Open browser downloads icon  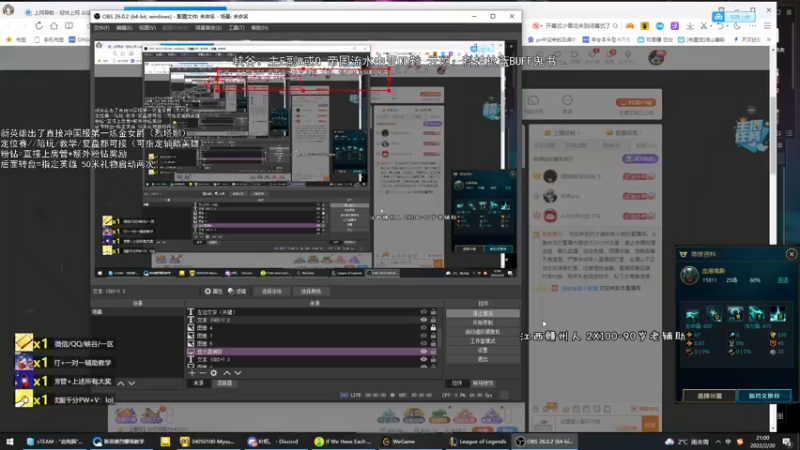point(690,26)
